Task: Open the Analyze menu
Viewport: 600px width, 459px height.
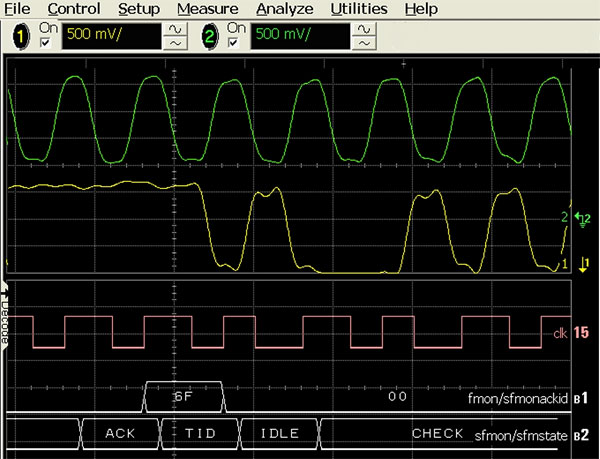Action: pos(285,8)
